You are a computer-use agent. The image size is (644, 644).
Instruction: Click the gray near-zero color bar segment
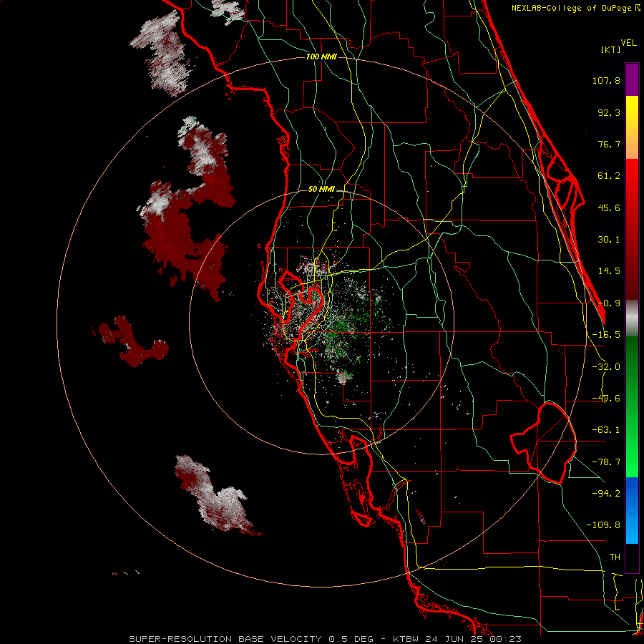tap(632, 318)
